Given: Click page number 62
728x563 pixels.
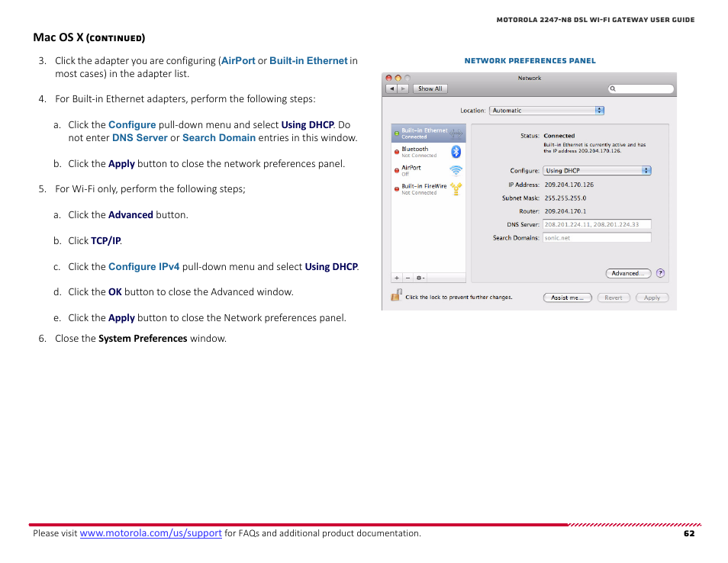Looking at the screenshot, I should point(689,533).
